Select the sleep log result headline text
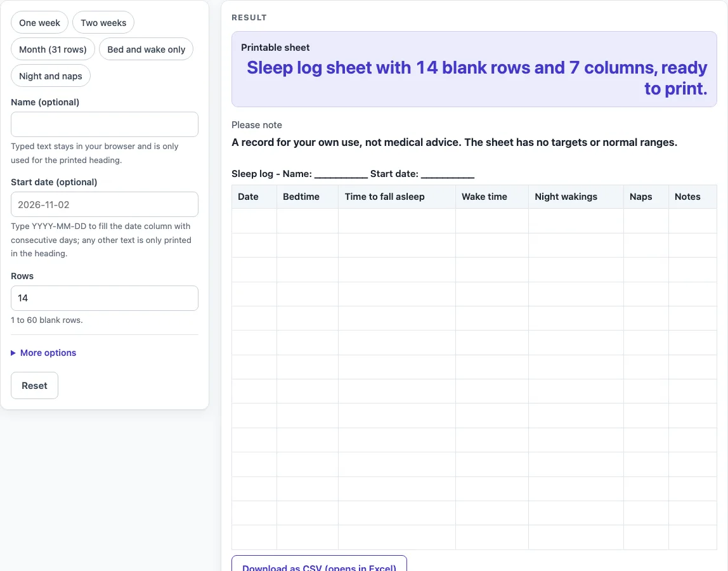 (477, 78)
